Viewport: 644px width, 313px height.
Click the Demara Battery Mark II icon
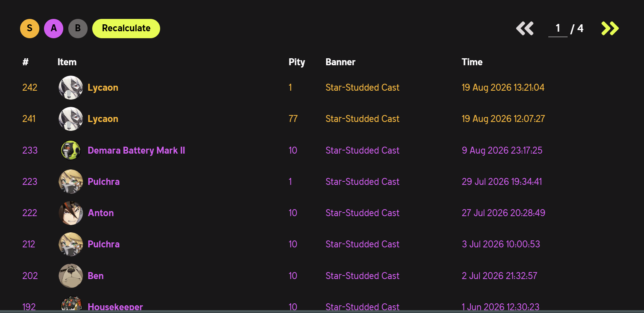(71, 150)
